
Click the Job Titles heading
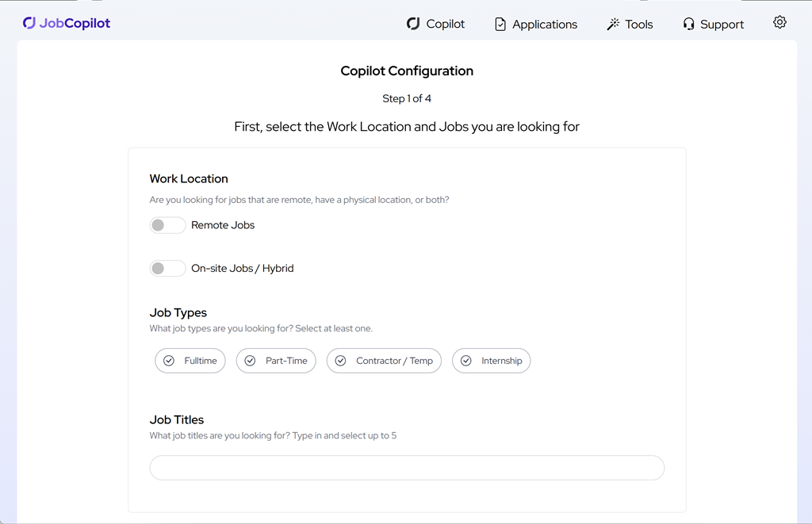click(x=177, y=420)
